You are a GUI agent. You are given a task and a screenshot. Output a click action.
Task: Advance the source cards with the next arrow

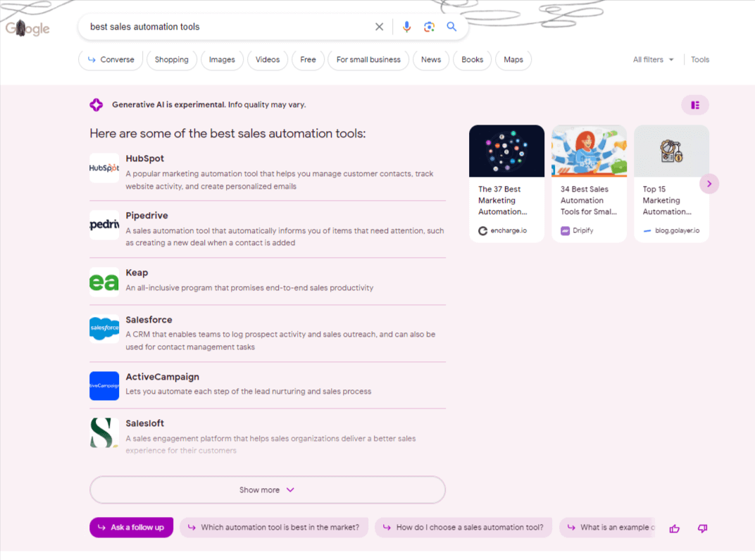pyautogui.click(x=709, y=183)
